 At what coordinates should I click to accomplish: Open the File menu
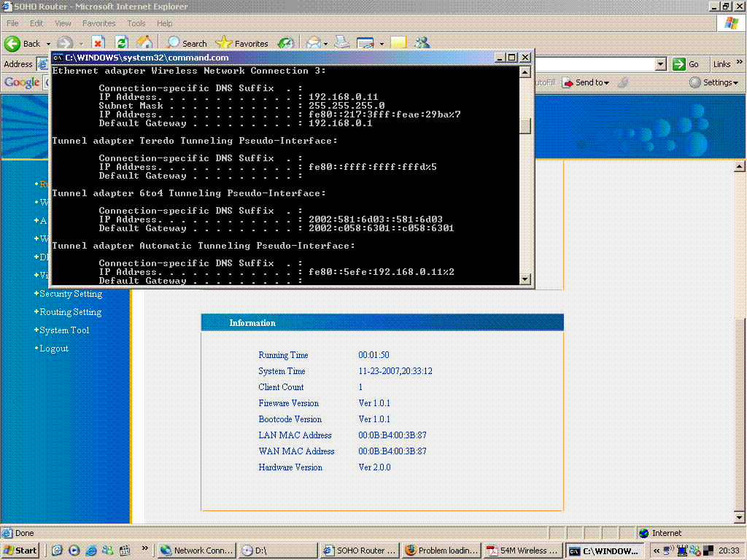(12, 23)
